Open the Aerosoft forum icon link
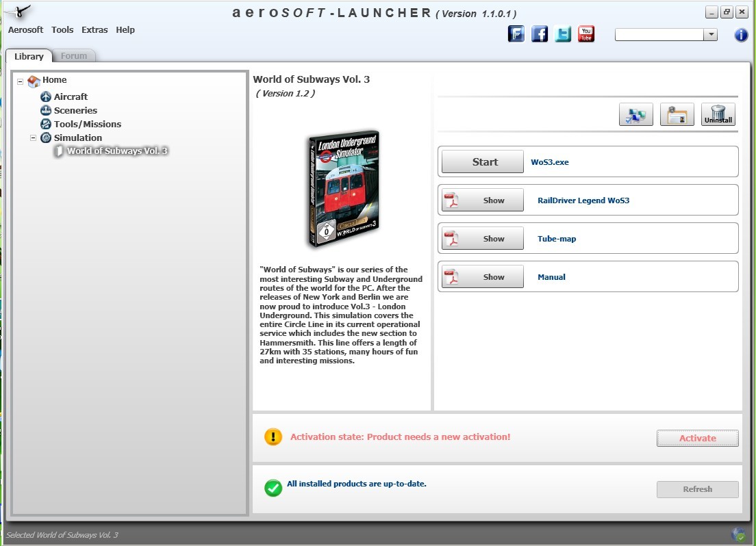Viewport: 756px width, 546px height. point(516,34)
